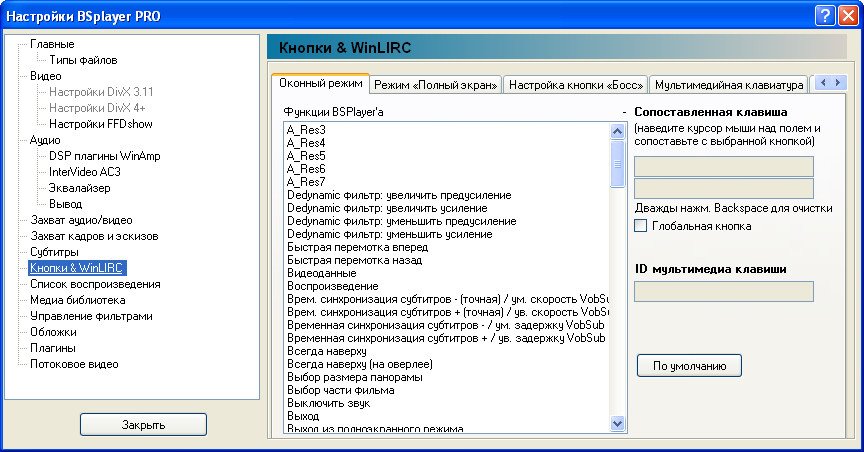Screen dimensions: 864x452
Task: Click the first assigned key input field
Action: coord(724,166)
